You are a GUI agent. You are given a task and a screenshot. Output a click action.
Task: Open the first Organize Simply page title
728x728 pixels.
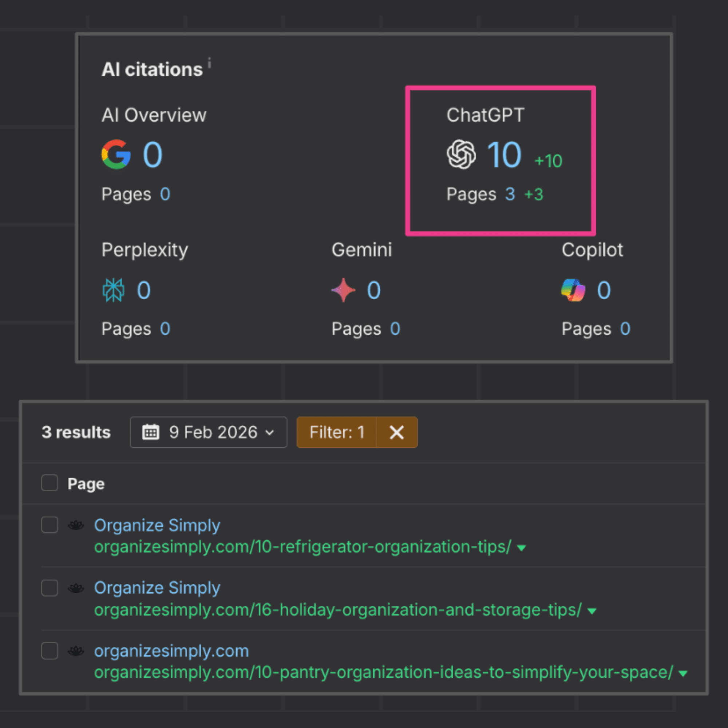(x=157, y=525)
